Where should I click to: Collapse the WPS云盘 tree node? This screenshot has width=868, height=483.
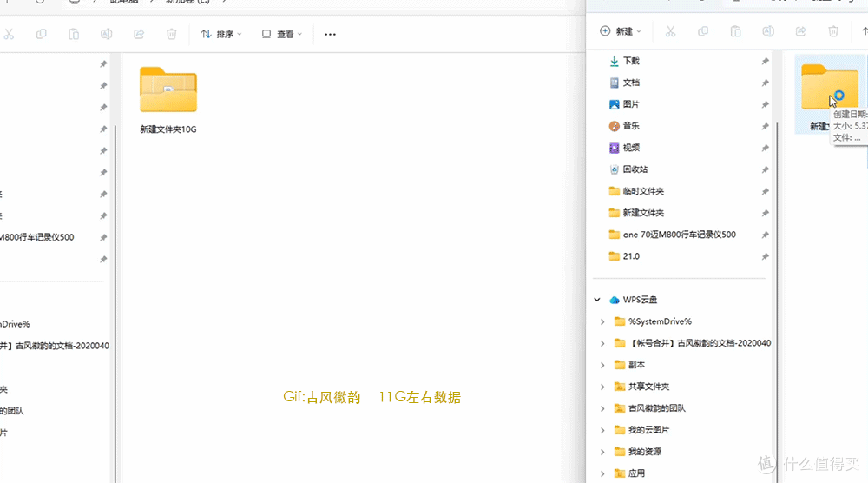[x=597, y=300]
